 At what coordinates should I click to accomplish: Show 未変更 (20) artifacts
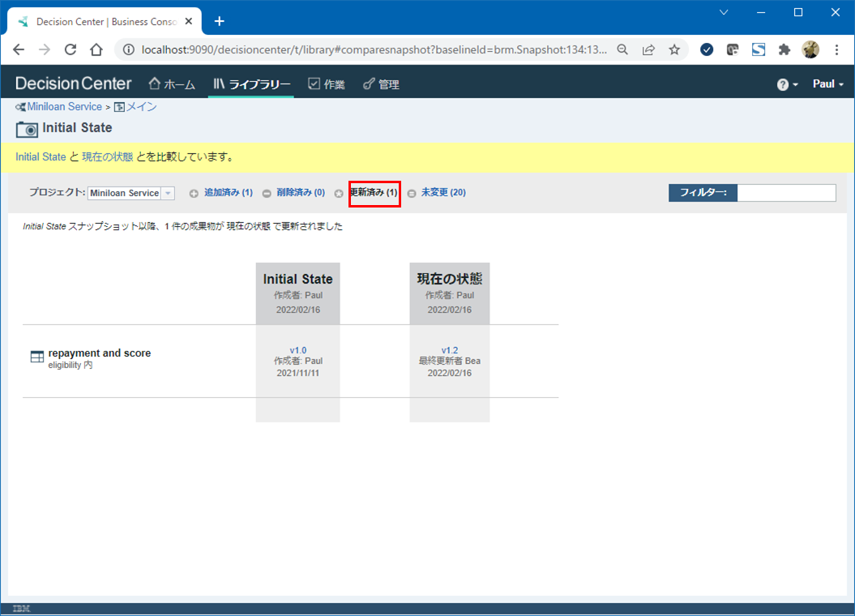(443, 192)
